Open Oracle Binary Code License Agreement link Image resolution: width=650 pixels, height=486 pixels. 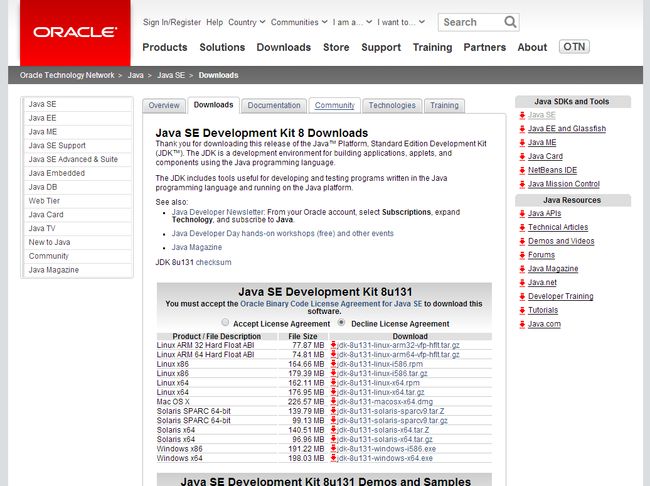[331, 304]
